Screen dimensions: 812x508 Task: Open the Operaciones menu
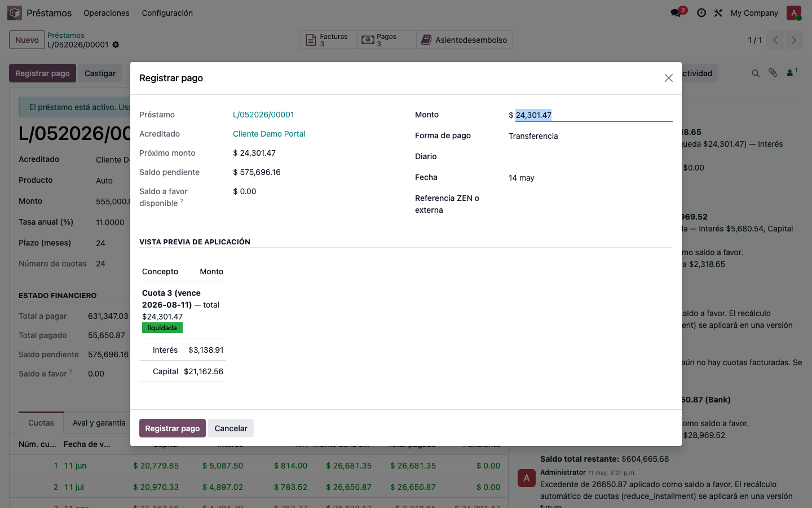pyautogui.click(x=107, y=13)
